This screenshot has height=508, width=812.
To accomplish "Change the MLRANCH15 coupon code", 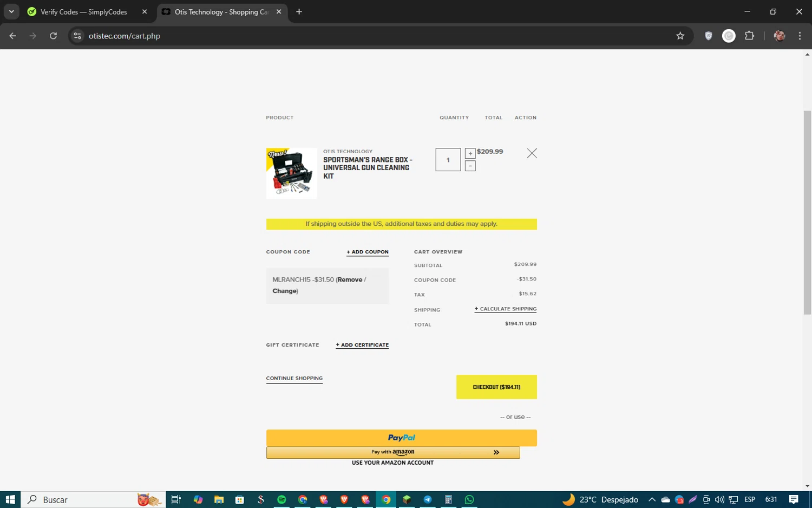I will pos(285,291).
